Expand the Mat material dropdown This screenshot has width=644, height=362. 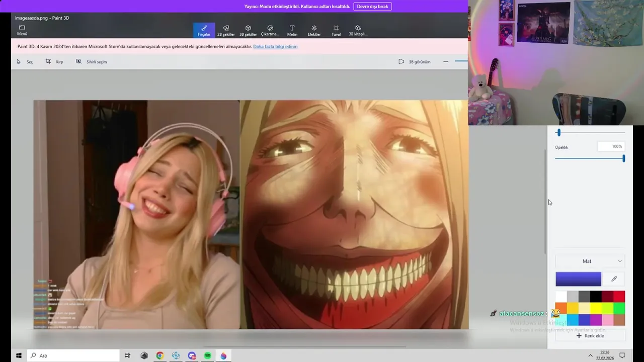pos(590,261)
